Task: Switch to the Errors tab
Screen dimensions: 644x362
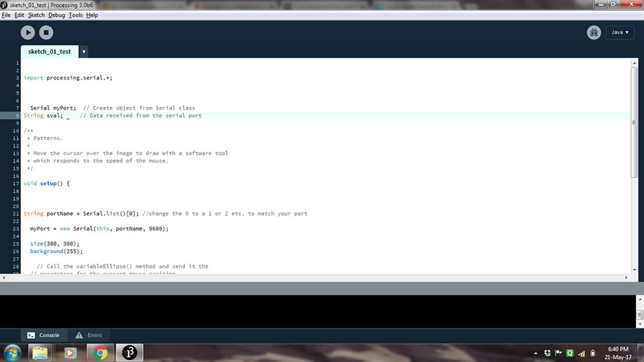Action: [88, 335]
